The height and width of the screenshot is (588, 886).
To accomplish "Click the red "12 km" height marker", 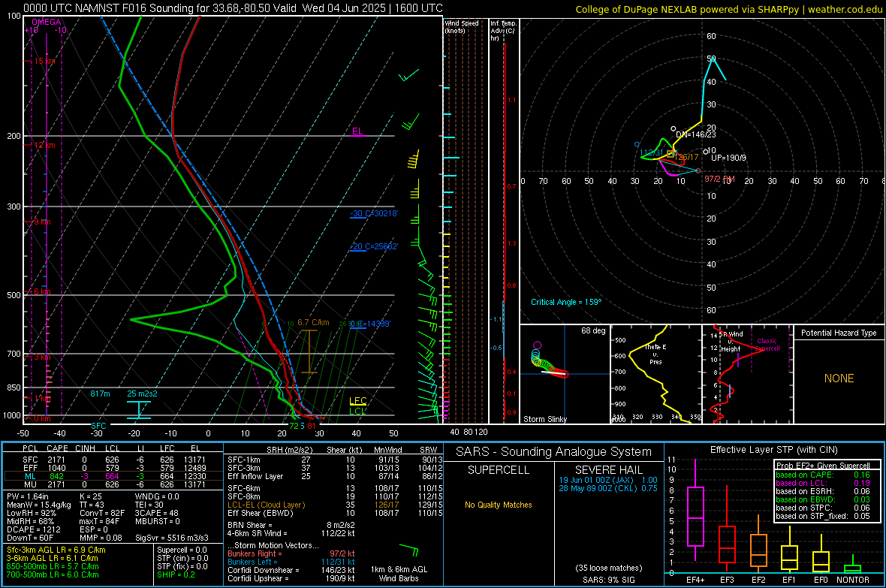I will [x=44, y=145].
